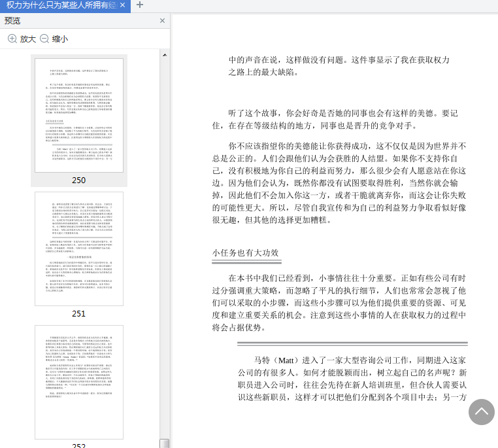Open a new tab with the plus icon
The height and width of the screenshot is (448, 498).
point(139,5)
